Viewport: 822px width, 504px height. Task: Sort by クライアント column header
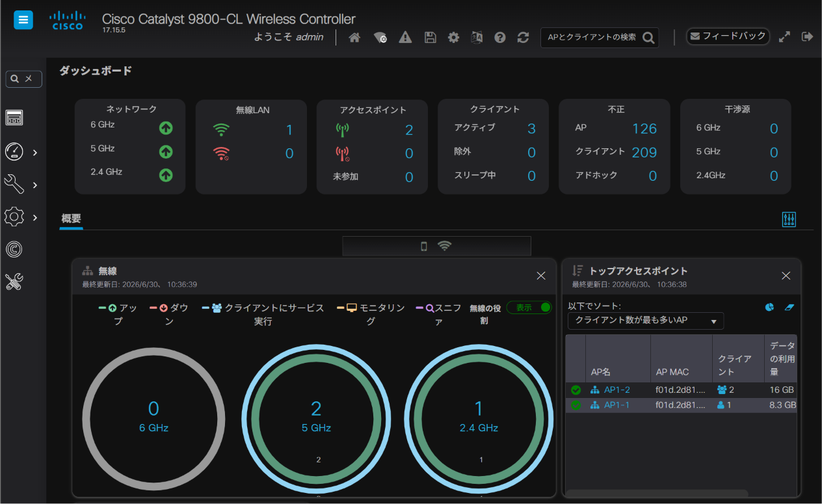(738, 358)
